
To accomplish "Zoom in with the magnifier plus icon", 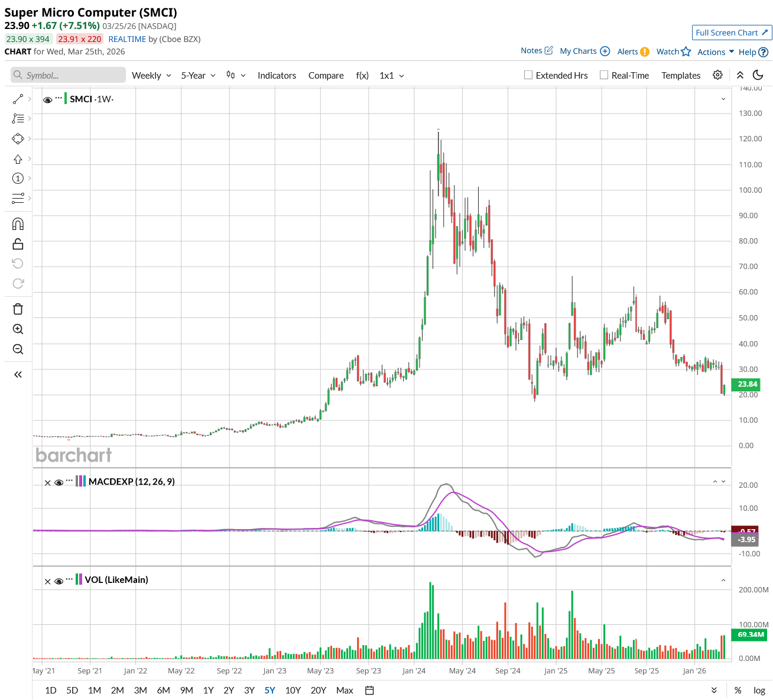I will click(18, 329).
